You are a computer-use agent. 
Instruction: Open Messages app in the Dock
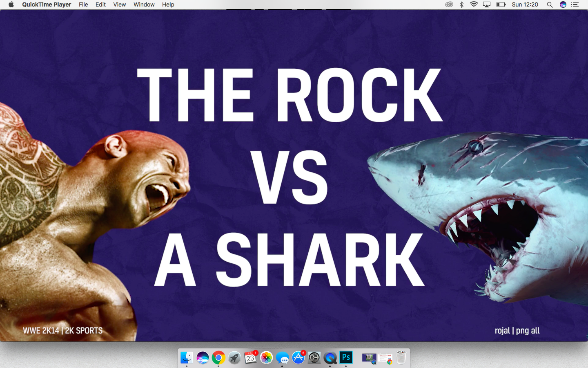[x=282, y=358]
